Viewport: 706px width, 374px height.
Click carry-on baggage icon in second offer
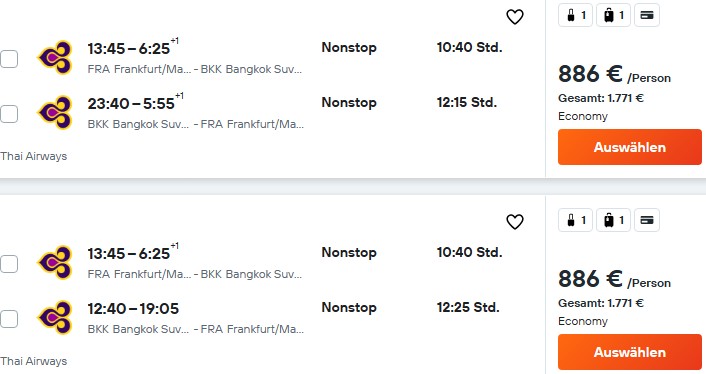(x=575, y=220)
